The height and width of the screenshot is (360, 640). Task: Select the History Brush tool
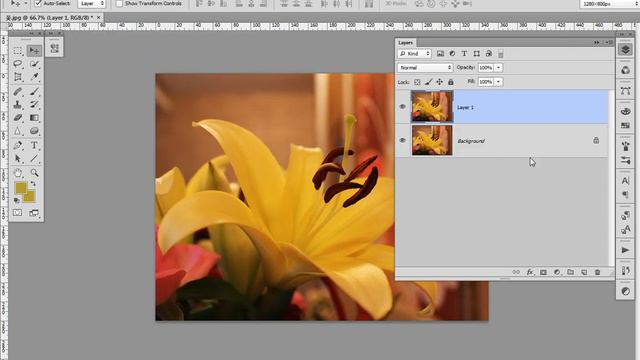(34, 104)
